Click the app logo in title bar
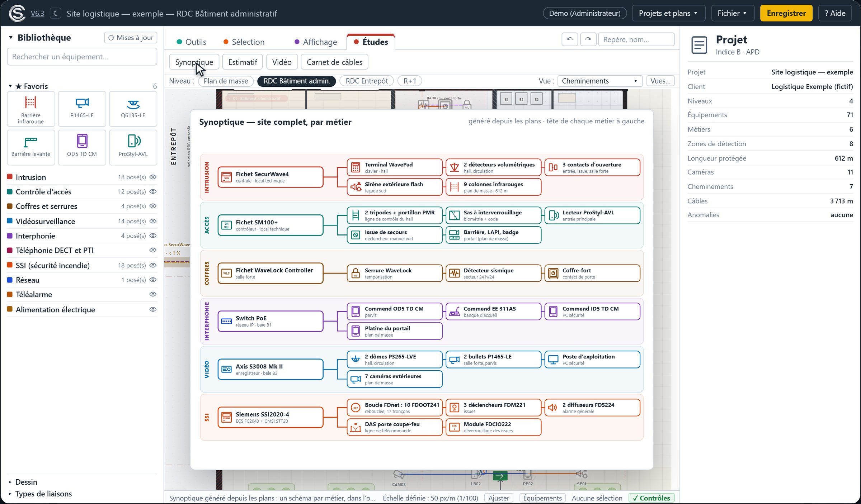 pos(17,13)
